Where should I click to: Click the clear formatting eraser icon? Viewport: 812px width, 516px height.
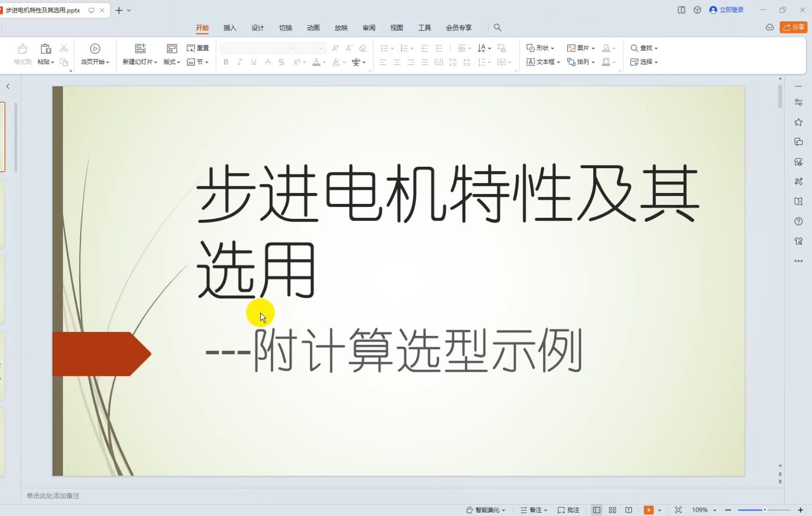363,48
